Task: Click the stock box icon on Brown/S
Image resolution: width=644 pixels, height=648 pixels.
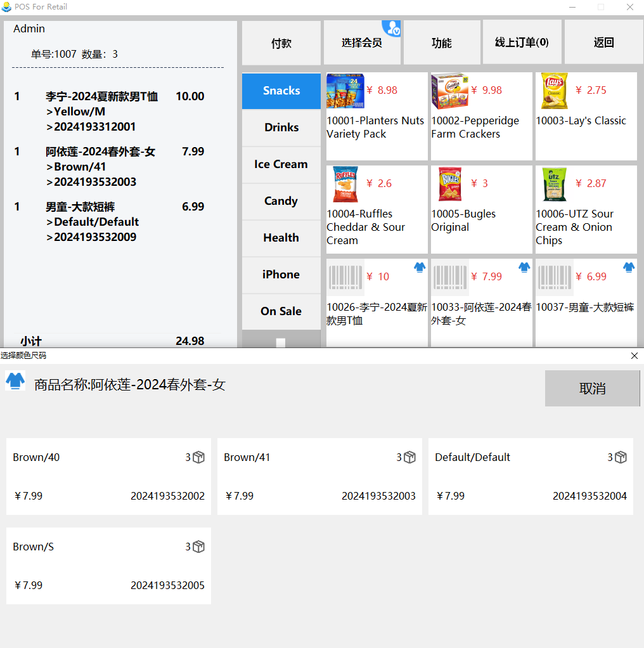Action: pos(198,547)
